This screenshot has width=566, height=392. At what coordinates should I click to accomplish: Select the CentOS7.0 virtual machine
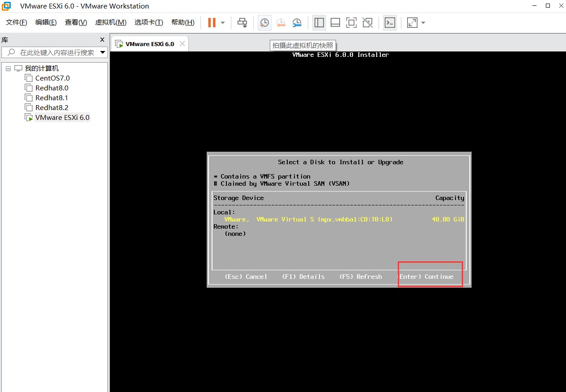[53, 78]
